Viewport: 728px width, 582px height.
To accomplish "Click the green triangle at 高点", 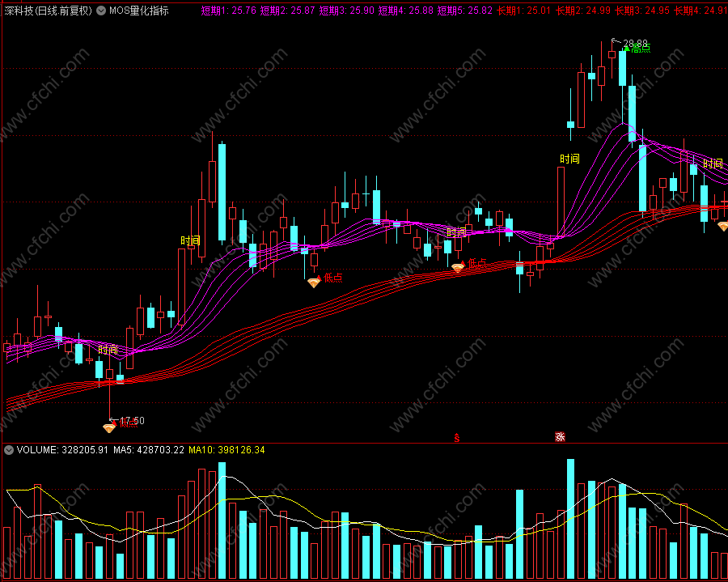I will [x=627, y=48].
